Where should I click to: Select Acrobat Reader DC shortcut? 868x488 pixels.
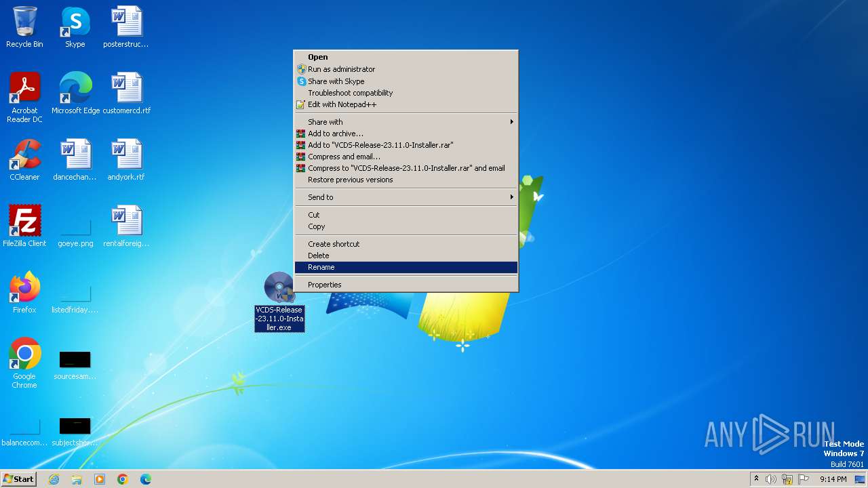[x=24, y=98]
